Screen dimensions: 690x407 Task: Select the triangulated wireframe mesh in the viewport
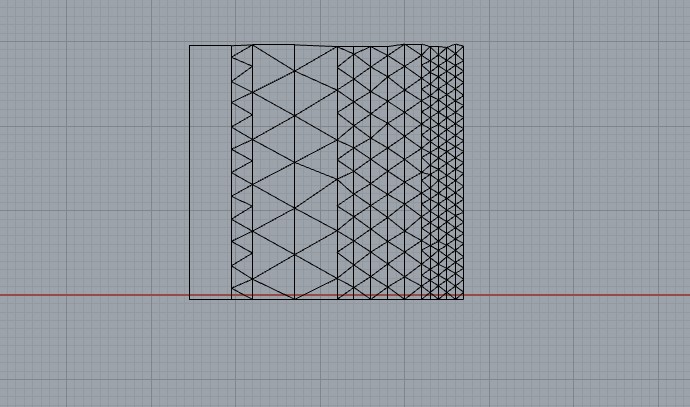pos(326,172)
